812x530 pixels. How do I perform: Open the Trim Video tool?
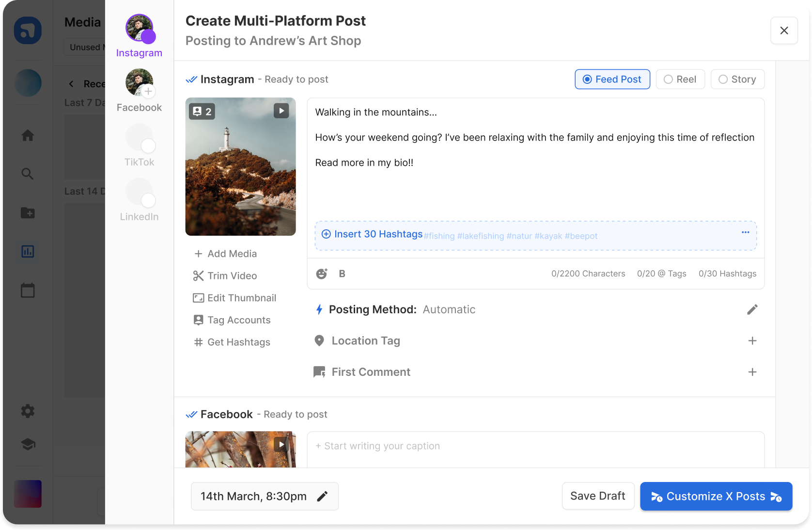(x=232, y=275)
